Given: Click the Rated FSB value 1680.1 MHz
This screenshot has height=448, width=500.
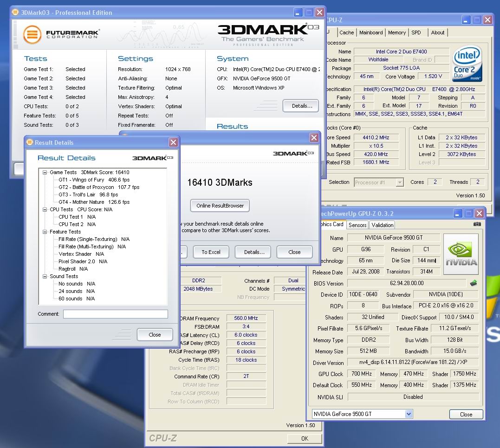Looking at the screenshot, I should (376, 162).
